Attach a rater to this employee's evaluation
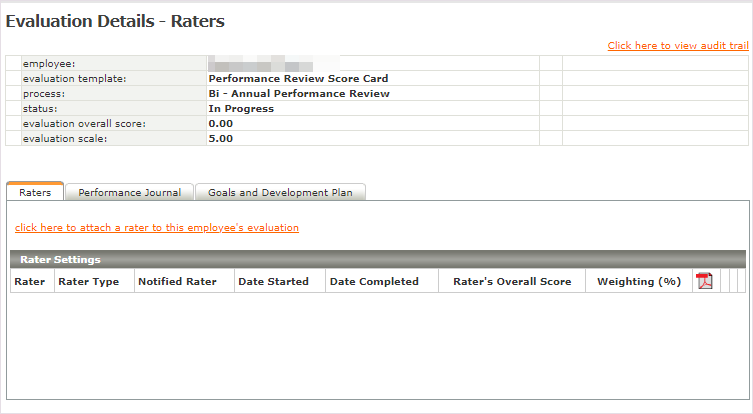 tap(157, 228)
